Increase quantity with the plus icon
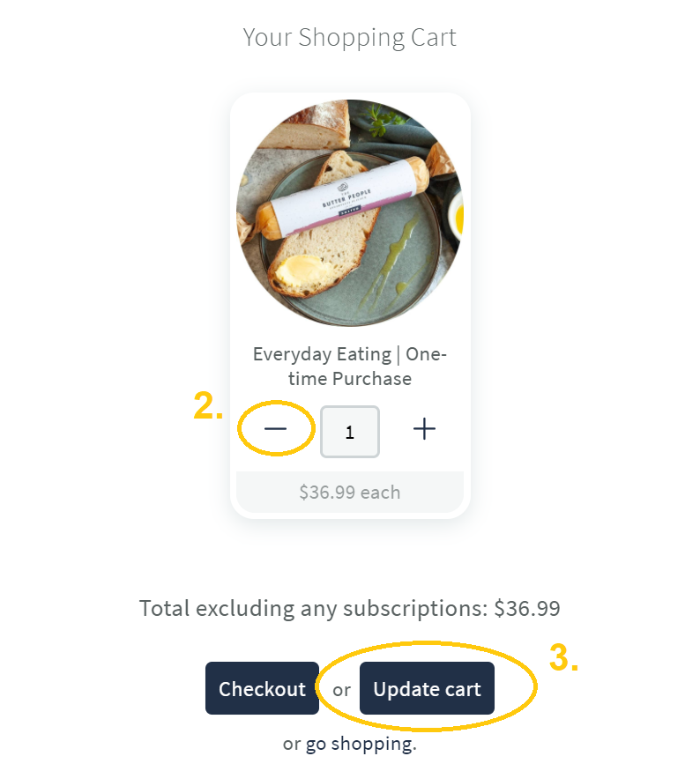This screenshot has width=700, height=771. [x=424, y=429]
